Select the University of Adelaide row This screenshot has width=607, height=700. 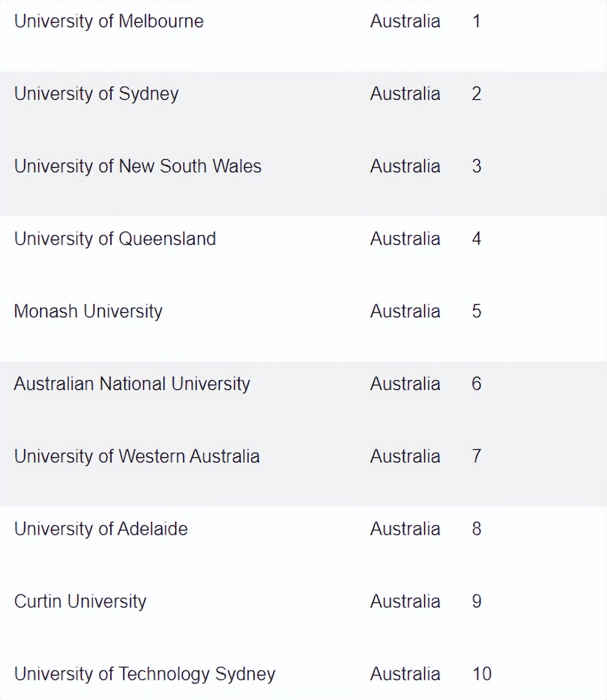(101, 529)
